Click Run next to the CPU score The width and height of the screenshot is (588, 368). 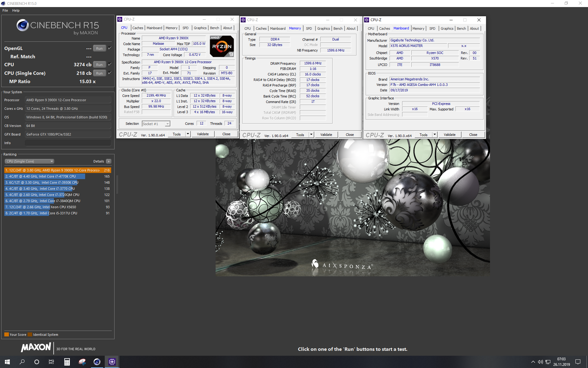tap(99, 65)
